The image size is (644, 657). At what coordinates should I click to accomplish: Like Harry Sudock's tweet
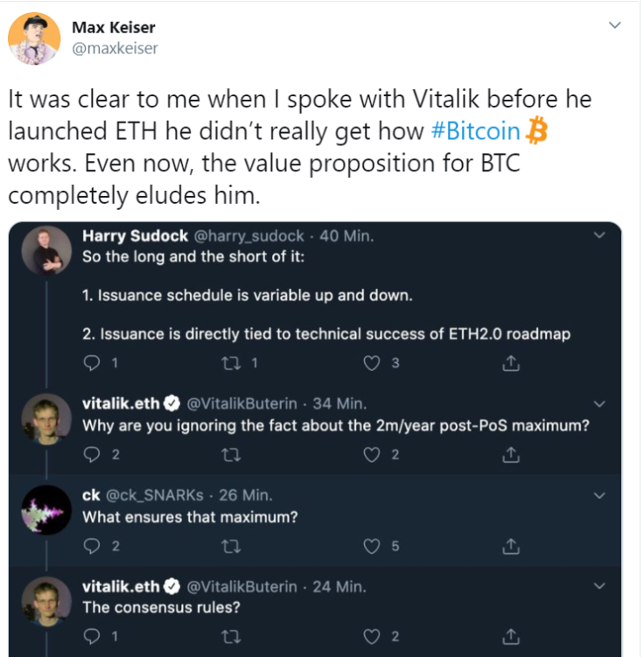pyautogui.click(x=371, y=363)
